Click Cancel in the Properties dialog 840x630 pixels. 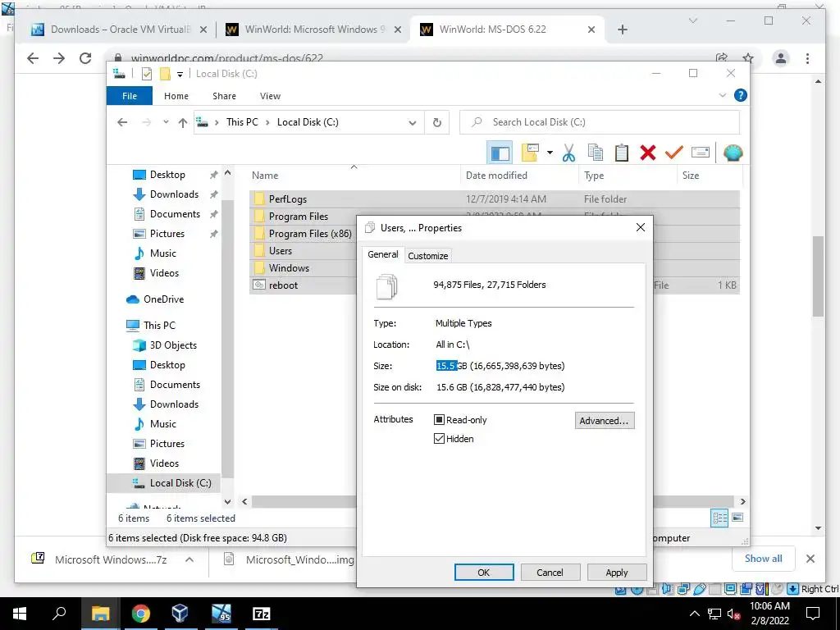(550, 572)
